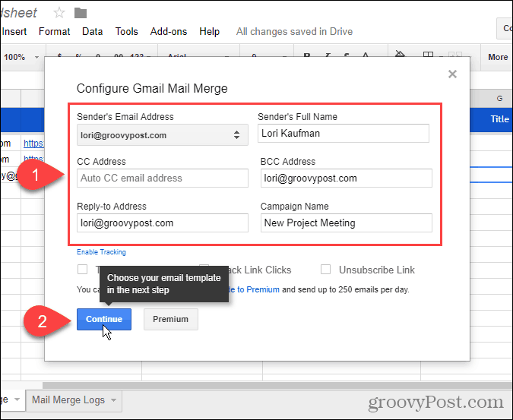The image size is (513, 420).
Task: Tick the leftmost tracking checkbox under Enable Tracking
Action: (82, 270)
